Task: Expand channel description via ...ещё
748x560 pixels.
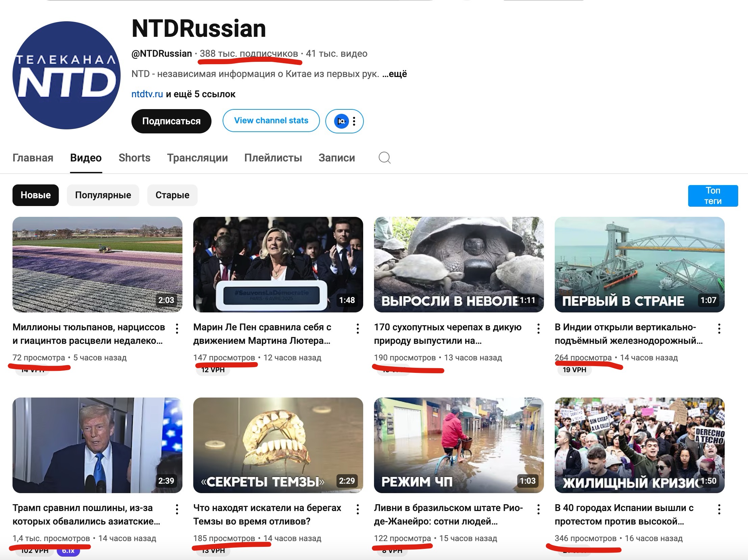Action: coord(395,74)
